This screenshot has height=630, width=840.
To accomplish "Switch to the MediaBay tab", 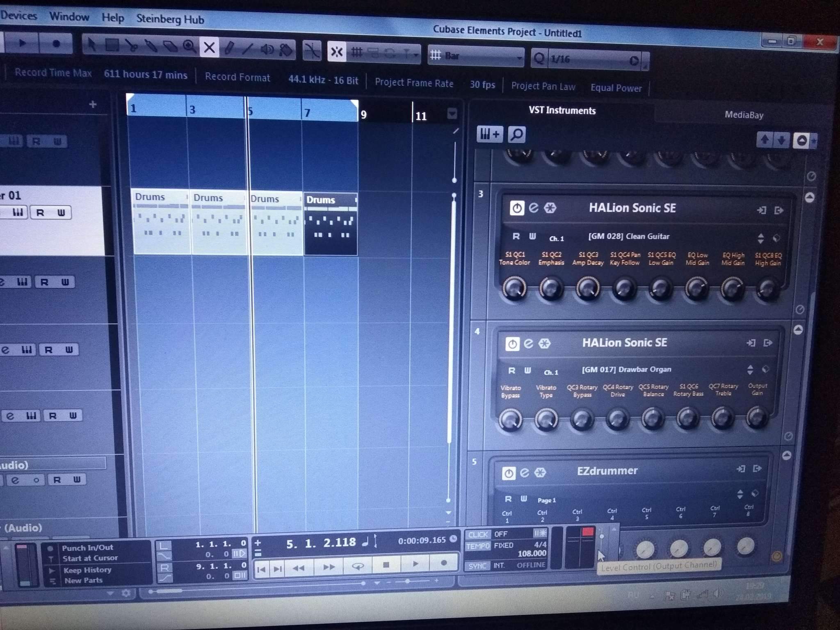I will [x=744, y=115].
